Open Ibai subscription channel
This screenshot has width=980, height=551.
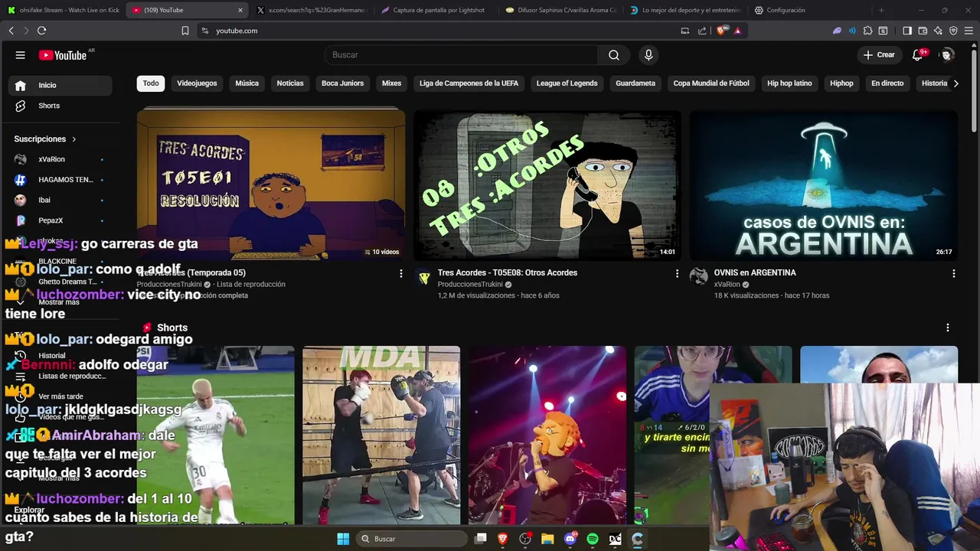pyautogui.click(x=60, y=200)
